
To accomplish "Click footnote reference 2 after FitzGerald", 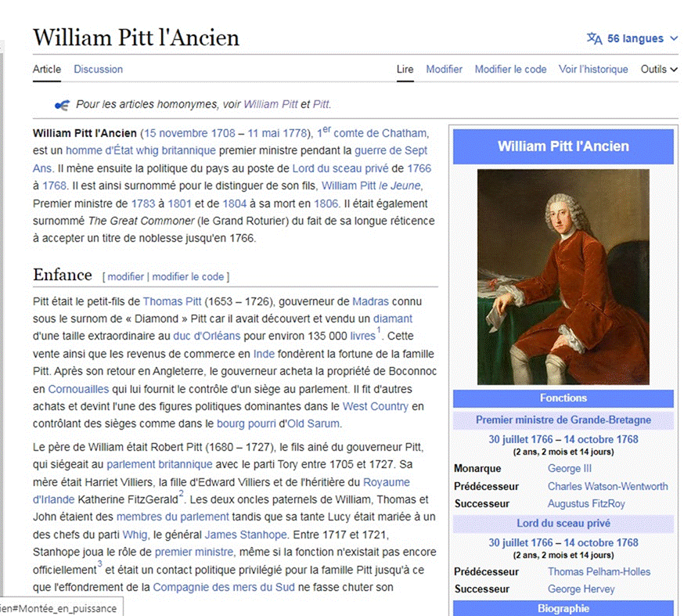I will pos(181,494).
